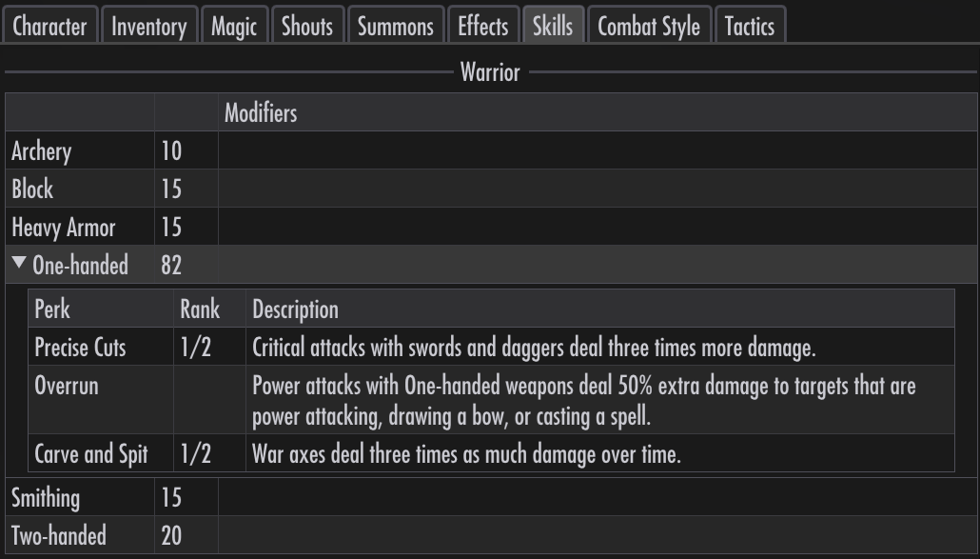Select the Precise Cuts perk row
The height and width of the screenshot is (559, 980).
(491, 347)
